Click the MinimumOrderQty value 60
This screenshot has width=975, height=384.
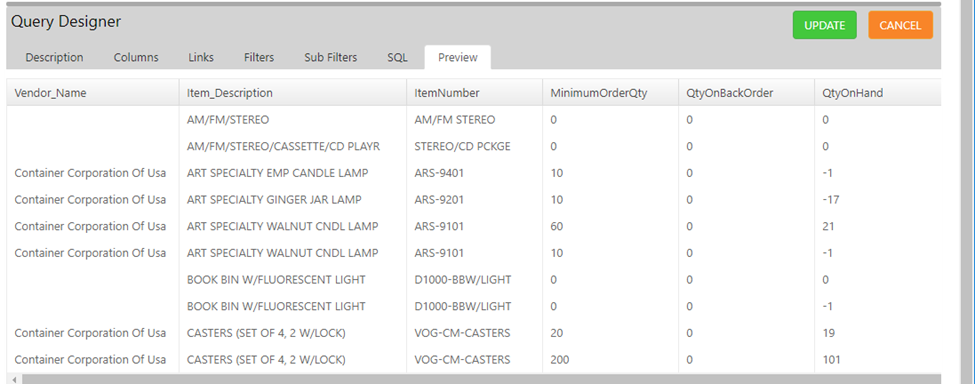coord(557,227)
